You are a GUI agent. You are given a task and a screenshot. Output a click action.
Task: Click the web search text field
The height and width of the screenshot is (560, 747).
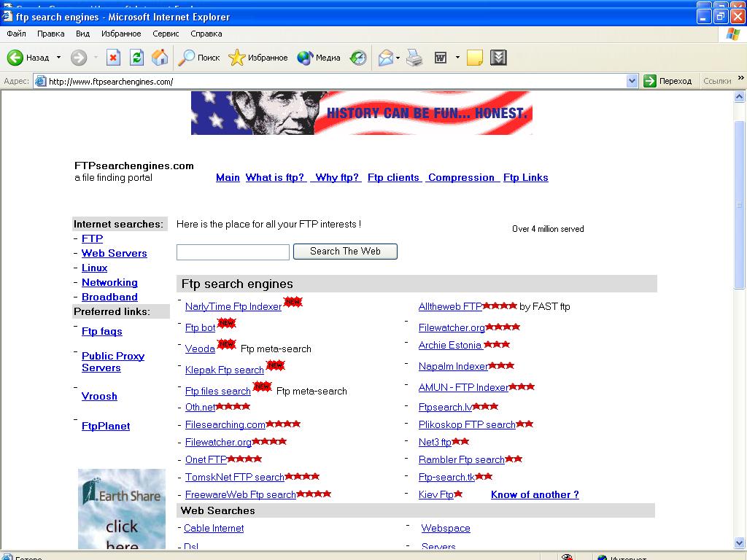(x=233, y=252)
